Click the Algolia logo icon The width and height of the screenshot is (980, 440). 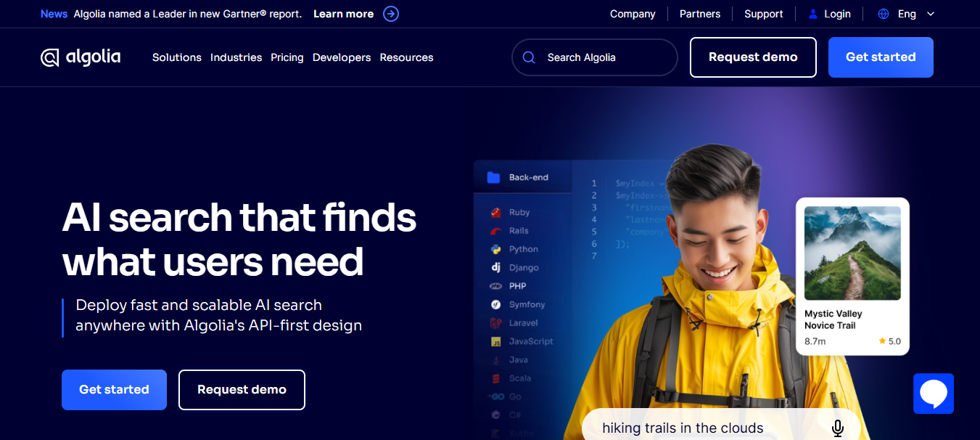pyautogui.click(x=49, y=57)
